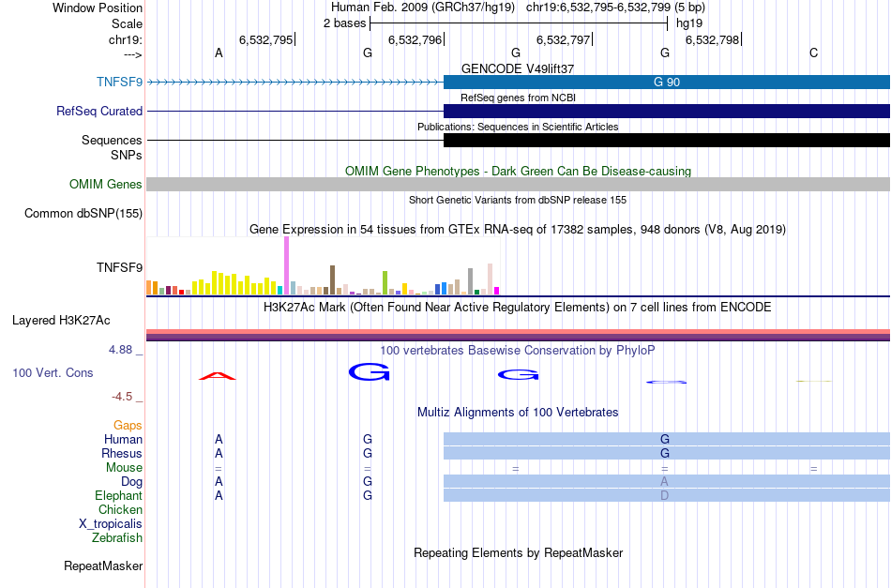Click the Common dbSNP(155) track label
This screenshot has height=588, width=891.
(x=83, y=213)
